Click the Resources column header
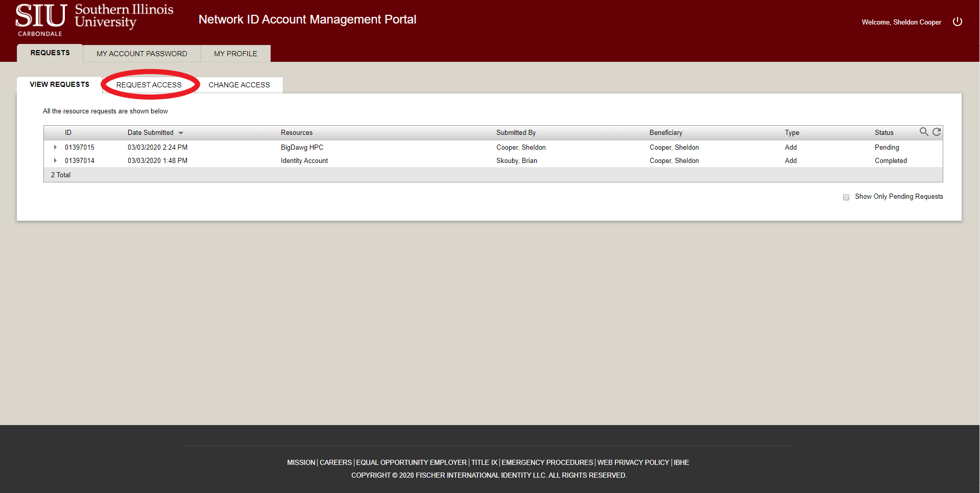The width and height of the screenshot is (980, 493). pos(297,133)
